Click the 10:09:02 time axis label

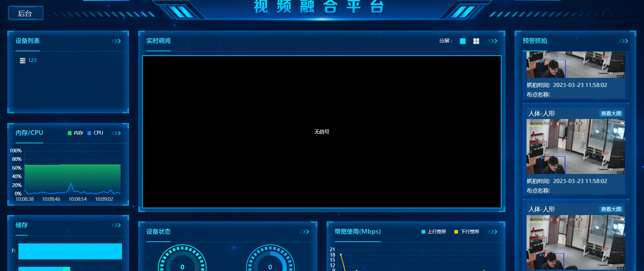[x=104, y=199]
